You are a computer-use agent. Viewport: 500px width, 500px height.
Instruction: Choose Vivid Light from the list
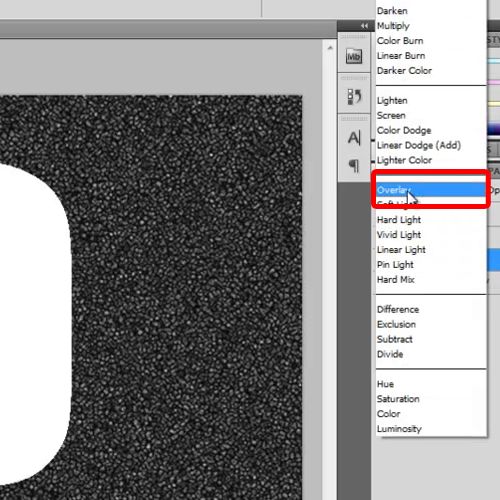[x=399, y=235]
